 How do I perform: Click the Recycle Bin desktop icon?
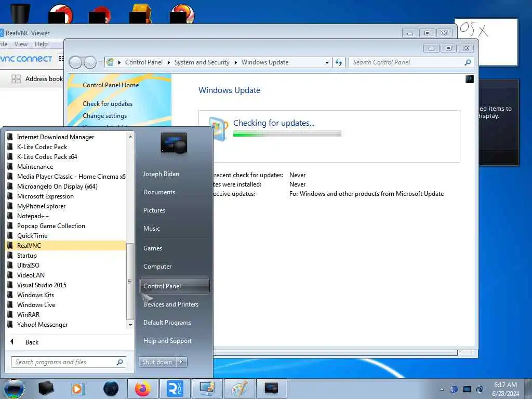[20, 12]
